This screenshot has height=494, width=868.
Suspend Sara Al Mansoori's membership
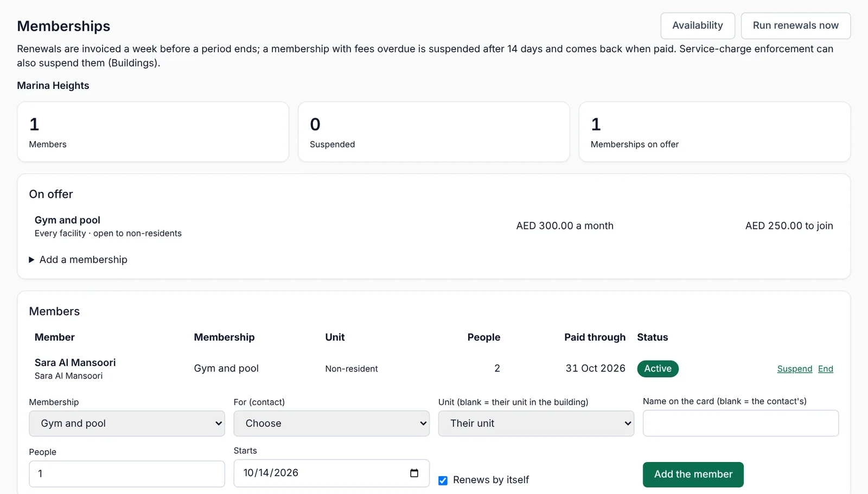coord(795,369)
